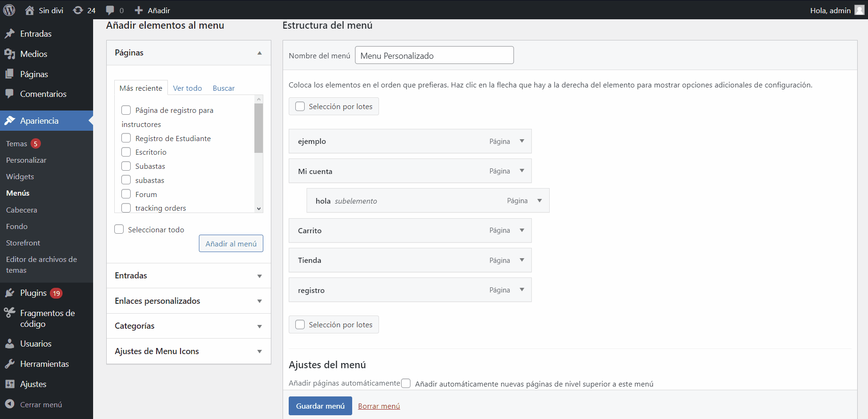Click the WordPress logo icon
The width and height of the screenshot is (868, 419).
[9, 10]
